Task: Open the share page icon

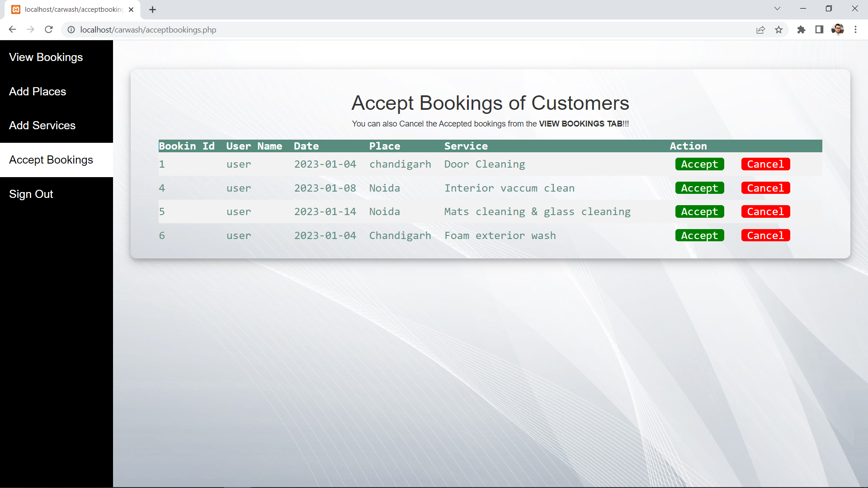Action: tap(760, 30)
